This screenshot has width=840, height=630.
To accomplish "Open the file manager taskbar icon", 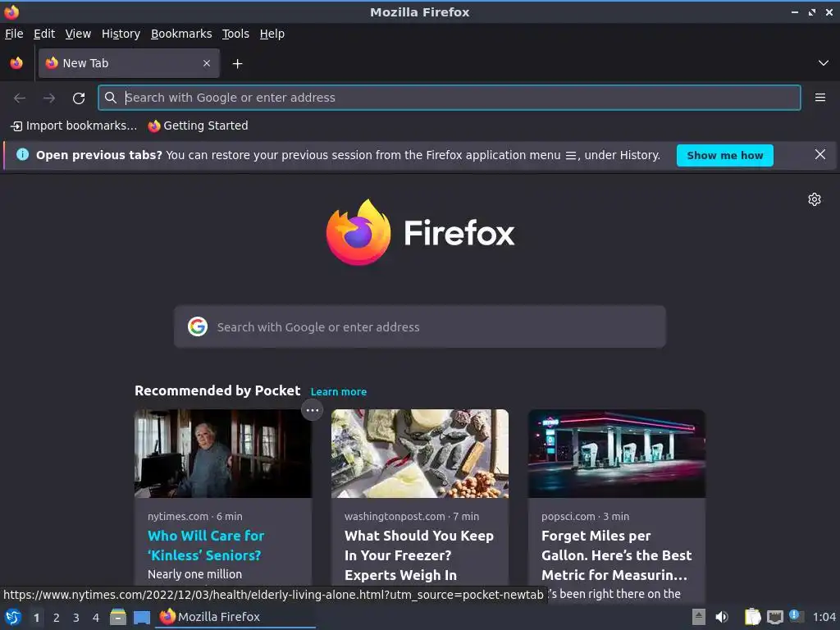I will (118, 617).
